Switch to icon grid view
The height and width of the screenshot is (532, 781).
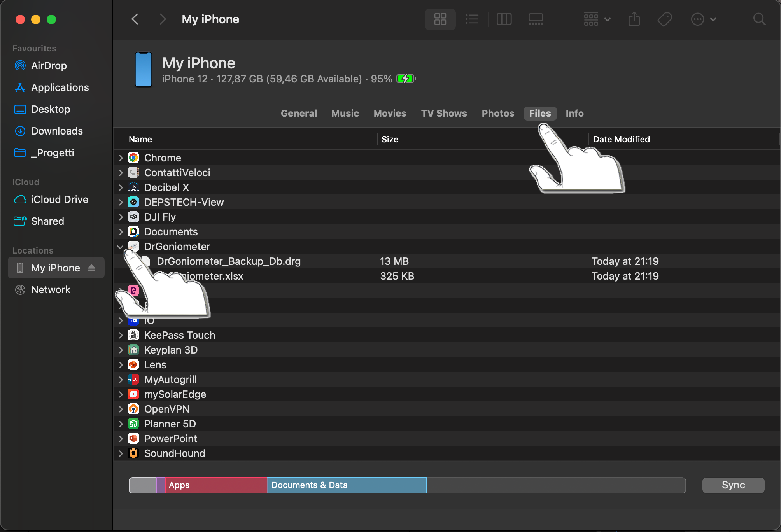coord(440,19)
